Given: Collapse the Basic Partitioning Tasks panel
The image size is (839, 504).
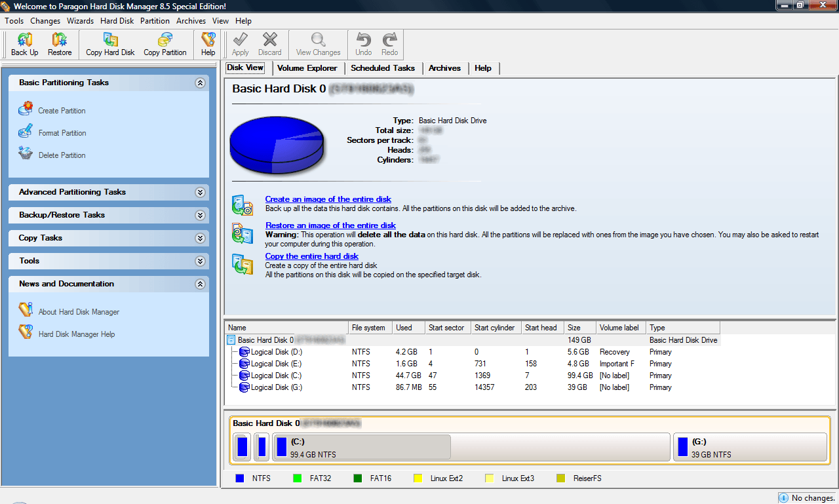Looking at the screenshot, I should coord(200,83).
